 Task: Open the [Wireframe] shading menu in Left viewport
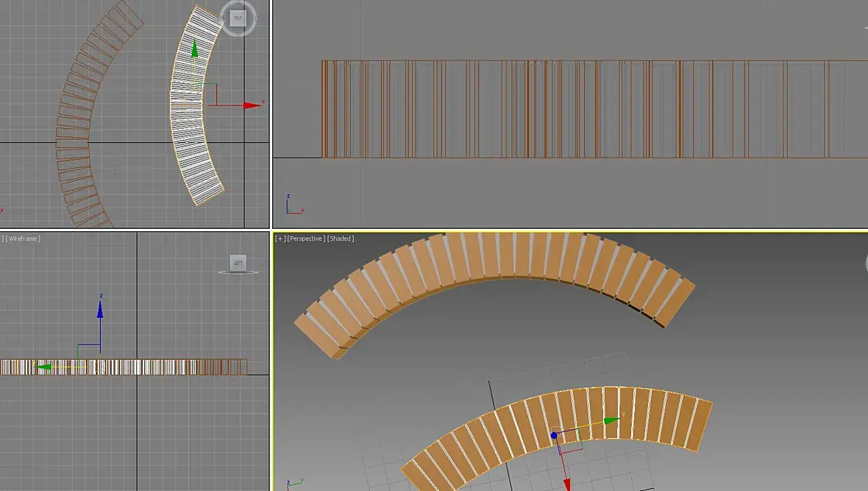click(23, 239)
